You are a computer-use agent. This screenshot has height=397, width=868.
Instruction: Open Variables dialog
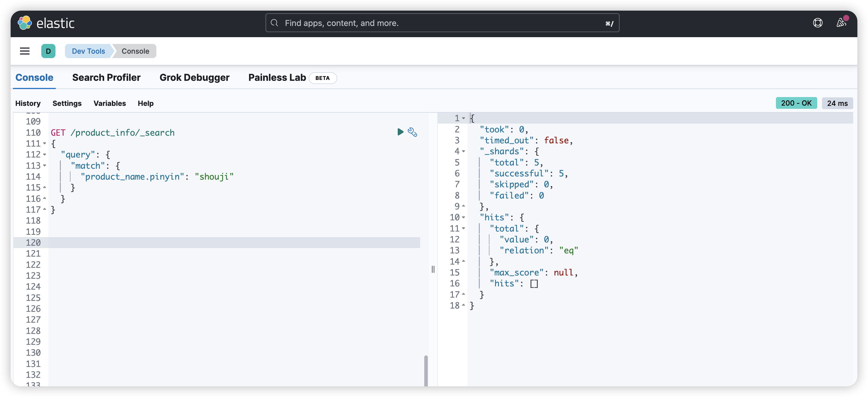[109, 103]
